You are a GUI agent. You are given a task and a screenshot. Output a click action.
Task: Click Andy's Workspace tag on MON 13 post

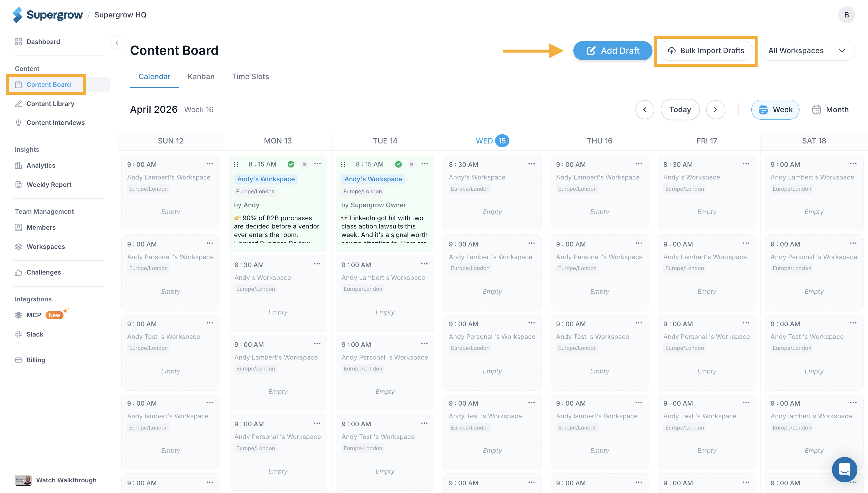(x=266, y=179)
